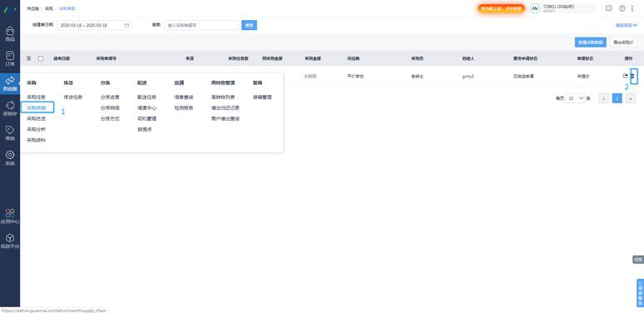This screenshot has height=314, width=644.
Task: Open 司机管理 menu item
Action: point(146,118)
